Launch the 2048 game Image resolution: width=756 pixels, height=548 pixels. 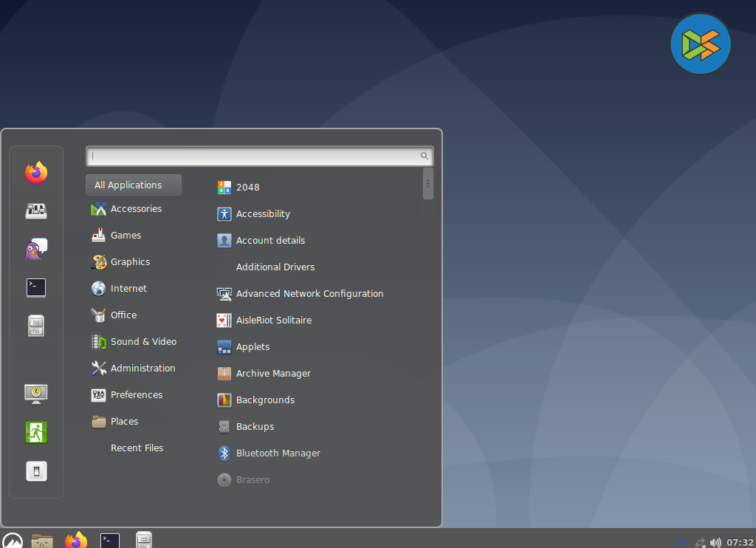(x=247, y=188)
